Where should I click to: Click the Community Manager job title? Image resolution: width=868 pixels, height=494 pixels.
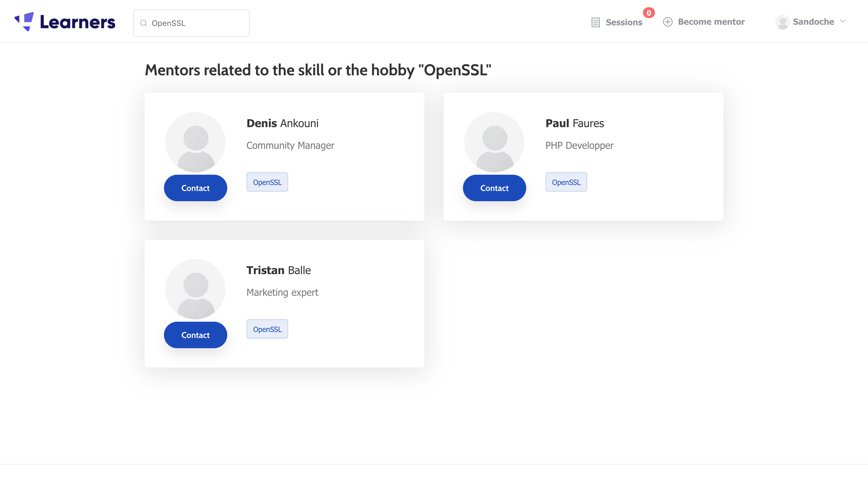click(x=290, y=145)
